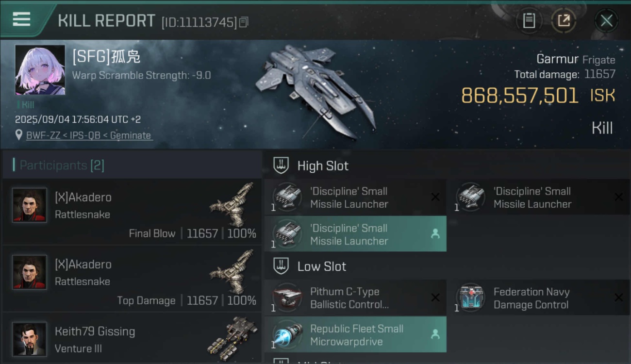The image size is (631, 364).
Task: Click the location pin icon
Action: point(19,135)
